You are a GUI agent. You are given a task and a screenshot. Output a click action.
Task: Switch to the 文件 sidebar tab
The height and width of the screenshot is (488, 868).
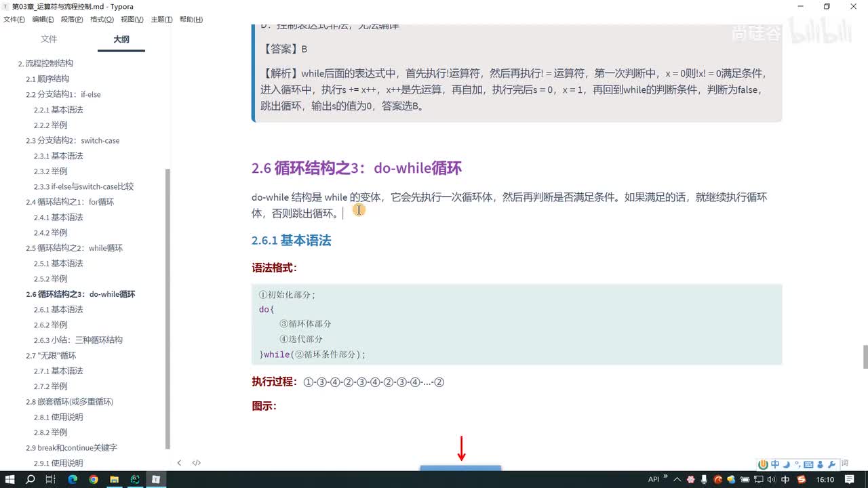point(49,39)
